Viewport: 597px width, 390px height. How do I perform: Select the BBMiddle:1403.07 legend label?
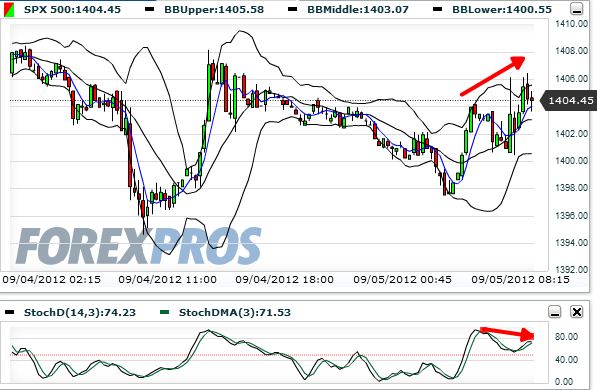pos(358,10)
